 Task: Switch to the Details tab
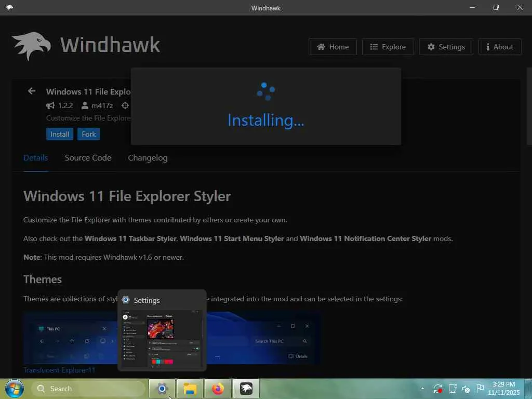point(36,158)
